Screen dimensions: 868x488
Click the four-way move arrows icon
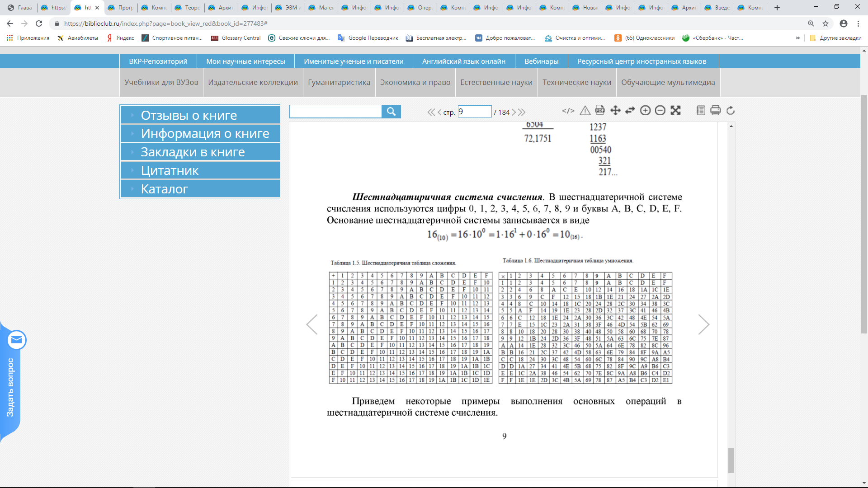(615, 111)
